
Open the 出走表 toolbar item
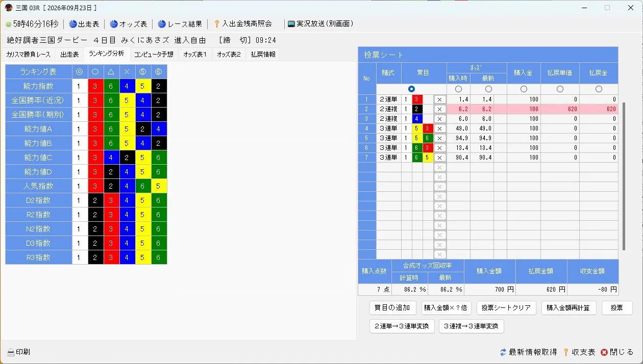click(84, 24)
